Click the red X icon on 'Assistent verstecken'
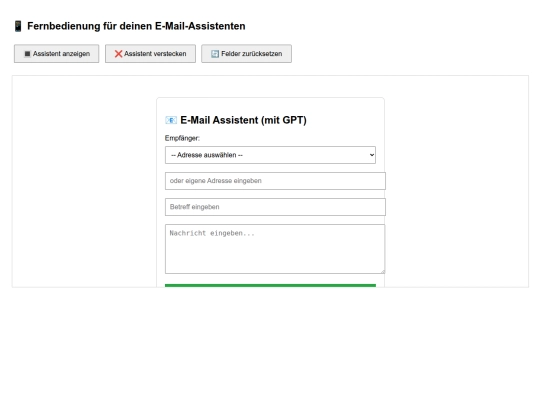 [118, 54]
